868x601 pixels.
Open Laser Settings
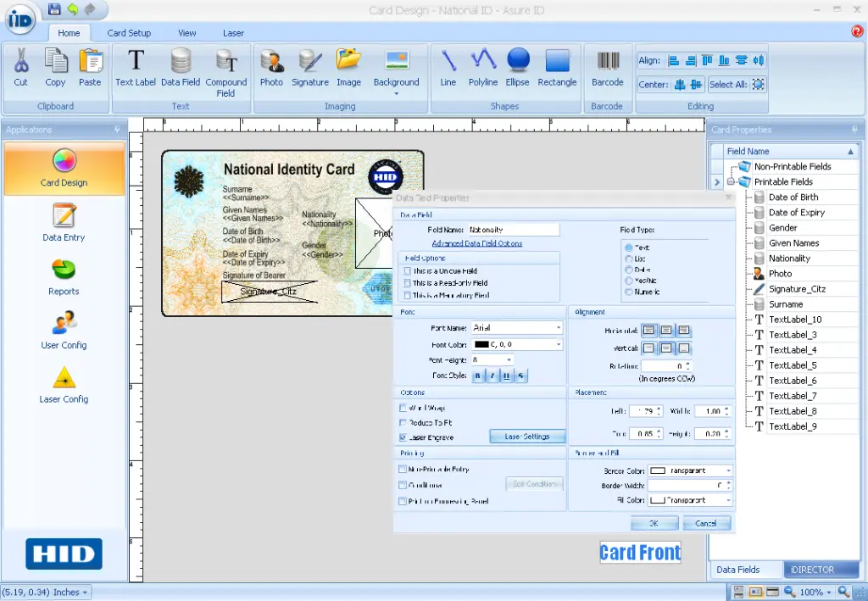pos(527,437)
